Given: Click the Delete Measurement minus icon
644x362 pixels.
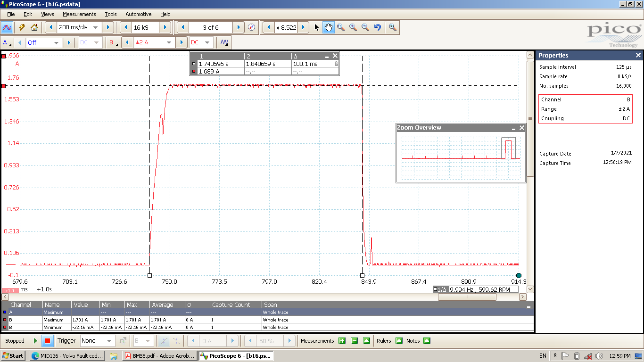Looking at the screenshot, I should pyautogui.click(x=354, y=341).
